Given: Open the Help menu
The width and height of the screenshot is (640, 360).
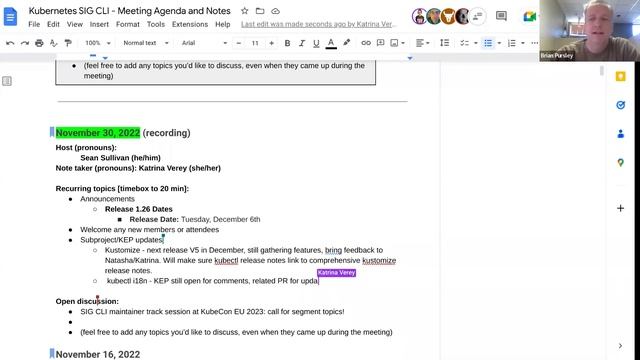Looking at the screenshot, I should (223, 24).
